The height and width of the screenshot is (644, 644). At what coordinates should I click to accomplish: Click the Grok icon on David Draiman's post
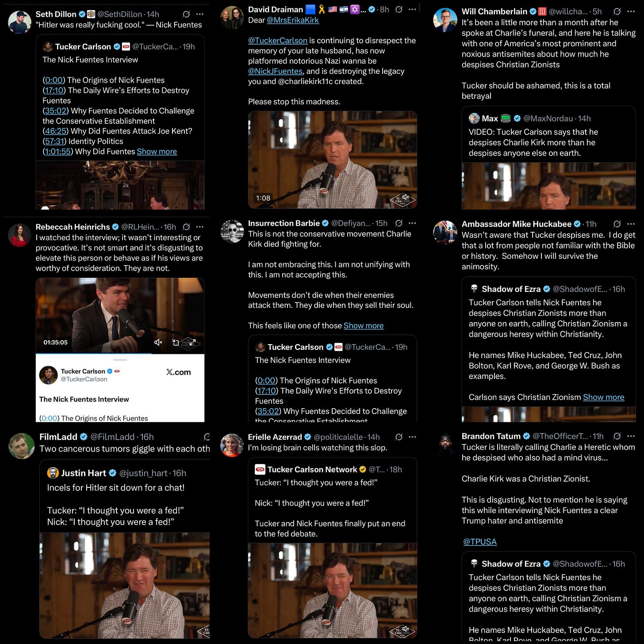point(399,9)
